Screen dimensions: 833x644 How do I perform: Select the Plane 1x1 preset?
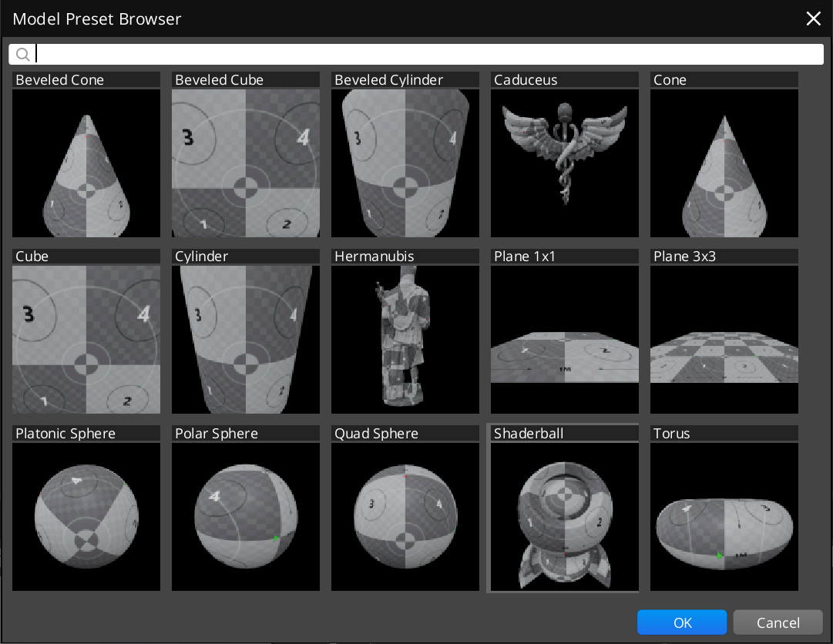[565, 340]
